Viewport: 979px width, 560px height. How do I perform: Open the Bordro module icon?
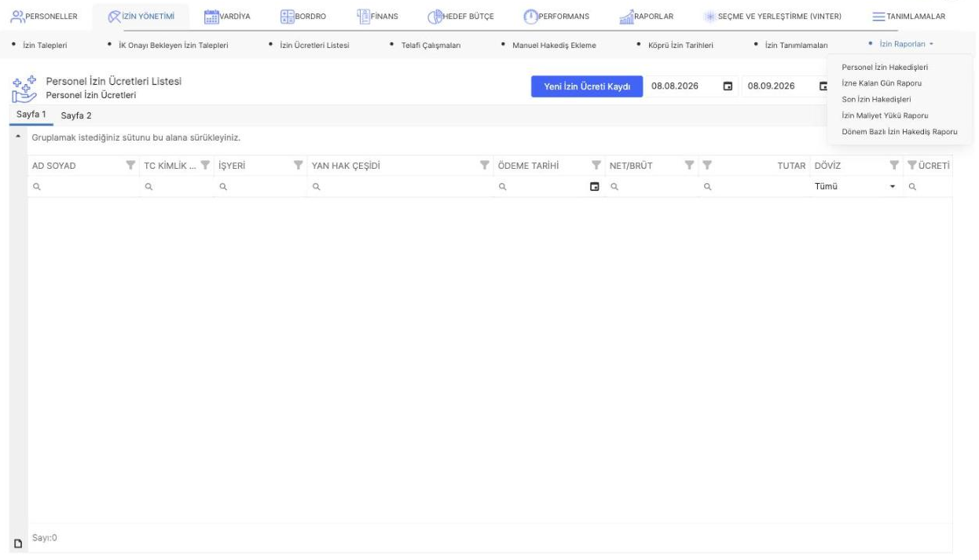286,16
